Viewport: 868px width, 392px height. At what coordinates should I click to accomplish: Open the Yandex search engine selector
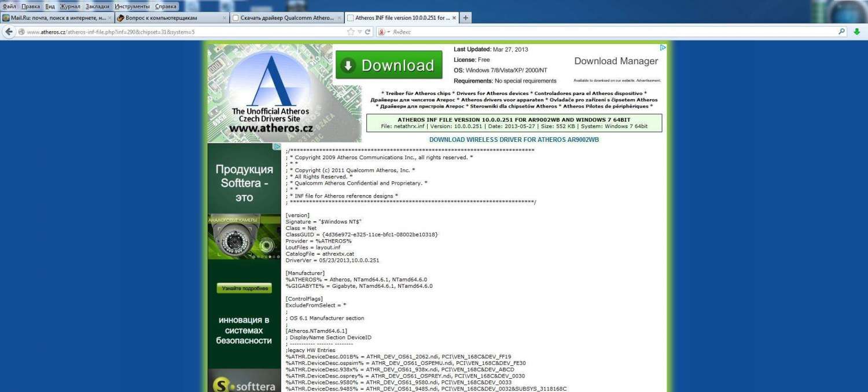click(384, 32)
